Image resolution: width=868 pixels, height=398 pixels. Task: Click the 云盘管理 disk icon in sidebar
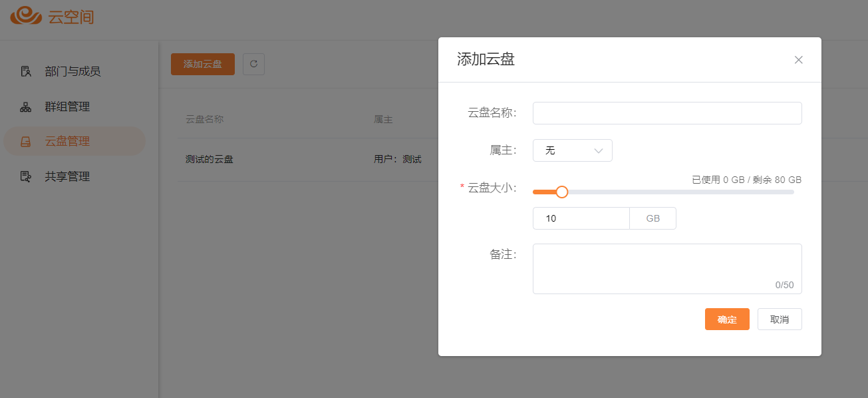pos(26,142)
